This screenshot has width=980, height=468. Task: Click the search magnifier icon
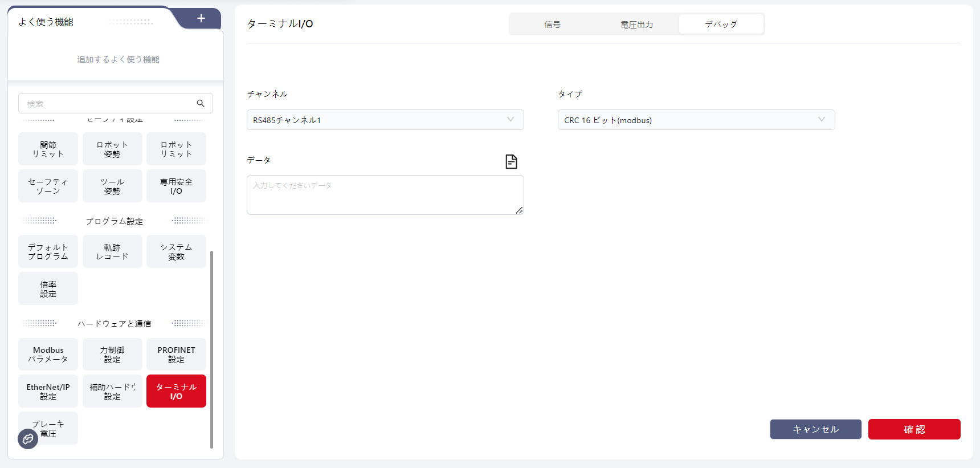(201, 103)
